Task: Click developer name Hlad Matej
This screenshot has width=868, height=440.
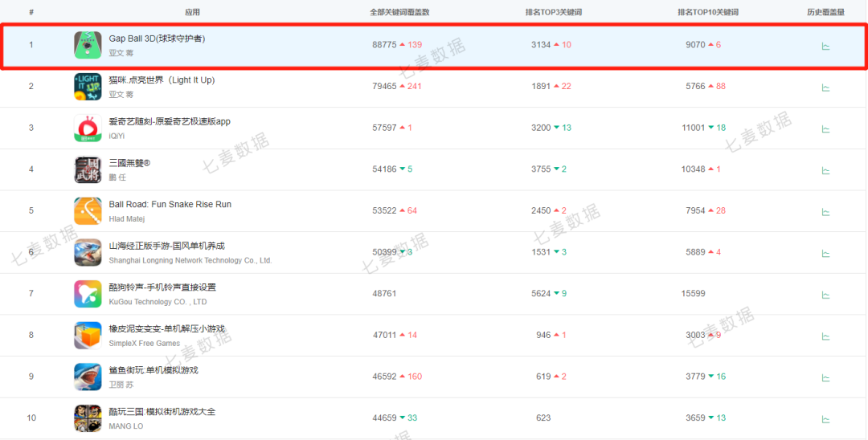Action: click(x=127, y=219)
